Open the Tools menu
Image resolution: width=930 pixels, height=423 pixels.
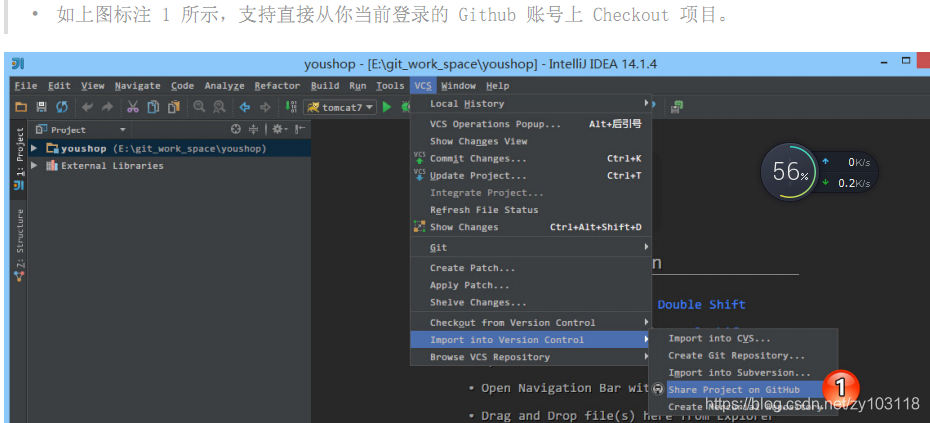pos(390,86)
